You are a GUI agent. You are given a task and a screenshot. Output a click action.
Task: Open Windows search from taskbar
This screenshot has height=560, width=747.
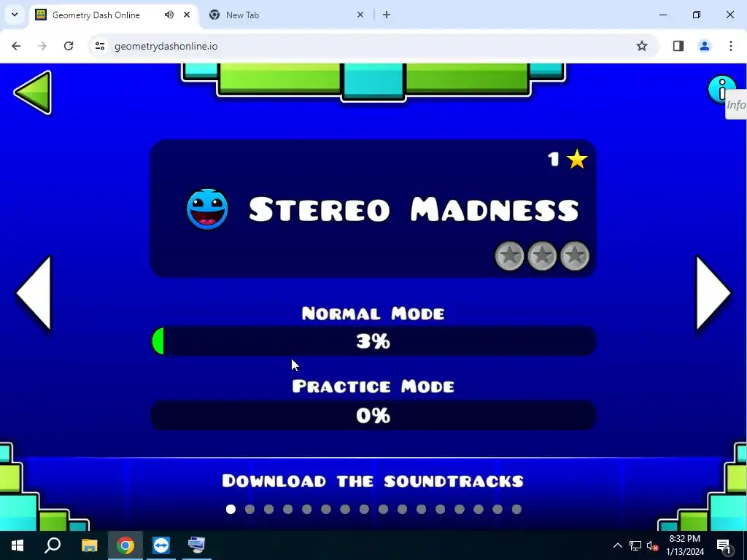(x=53, y=545)
